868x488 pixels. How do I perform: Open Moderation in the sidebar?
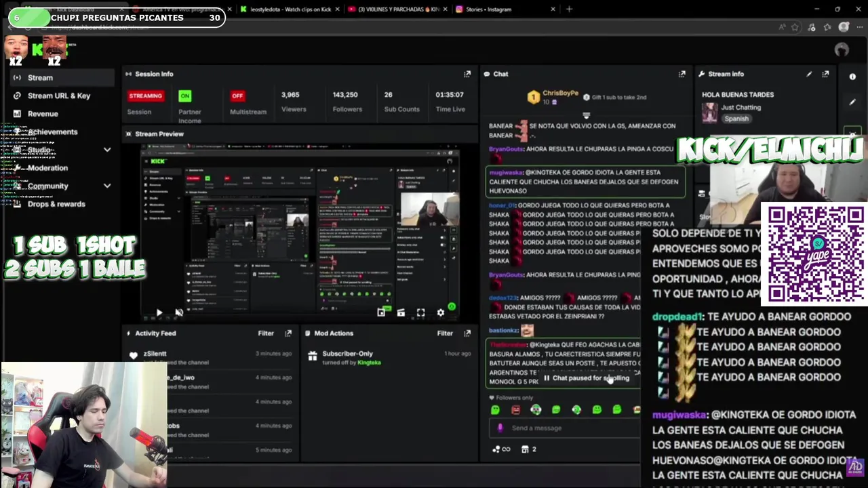tap(47, 168)
